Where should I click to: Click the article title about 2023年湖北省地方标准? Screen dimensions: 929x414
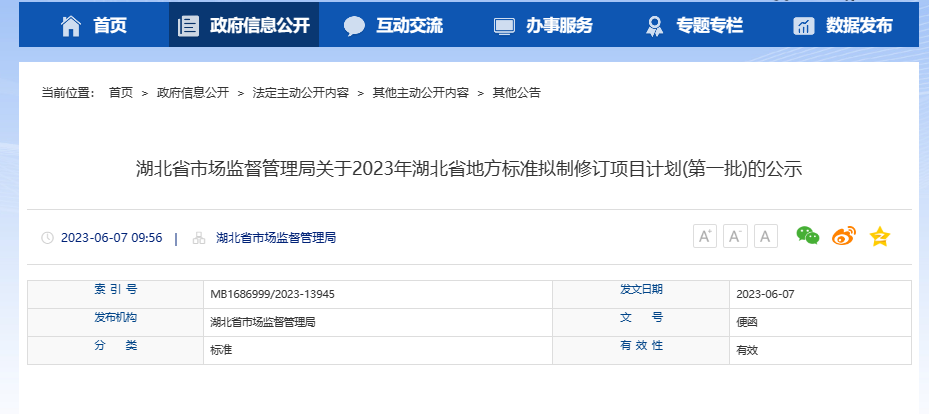pos(469,169)
